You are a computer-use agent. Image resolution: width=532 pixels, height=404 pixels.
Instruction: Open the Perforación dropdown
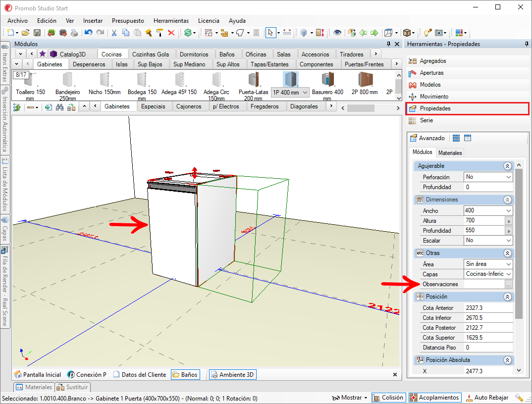(509, 177)
